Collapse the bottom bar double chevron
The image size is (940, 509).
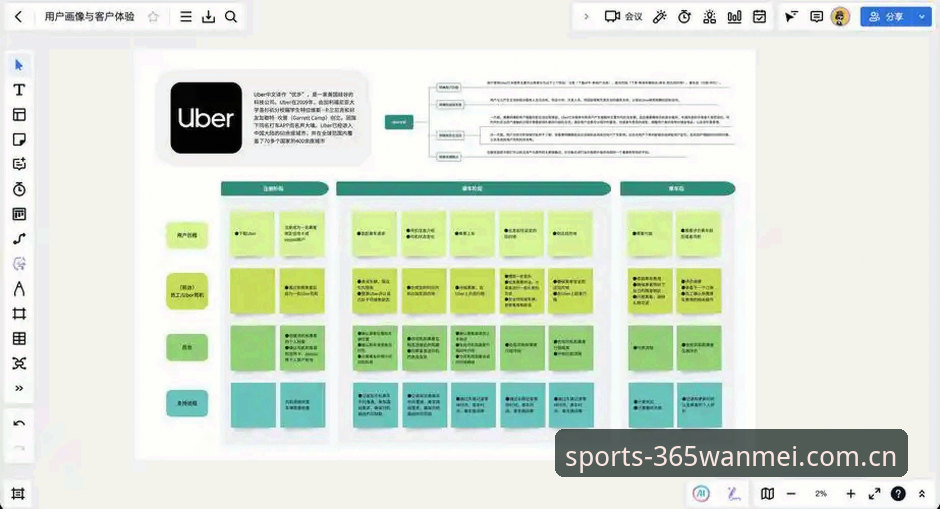[x=922, y=493]
